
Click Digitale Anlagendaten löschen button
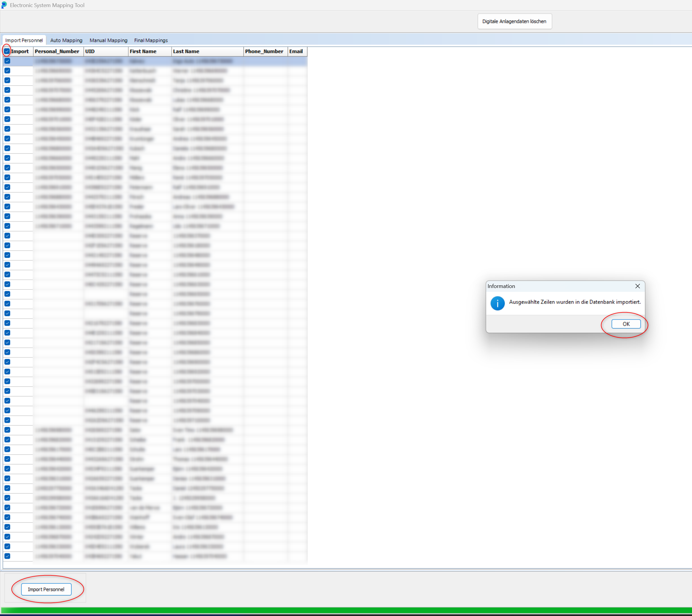(514, 21)
